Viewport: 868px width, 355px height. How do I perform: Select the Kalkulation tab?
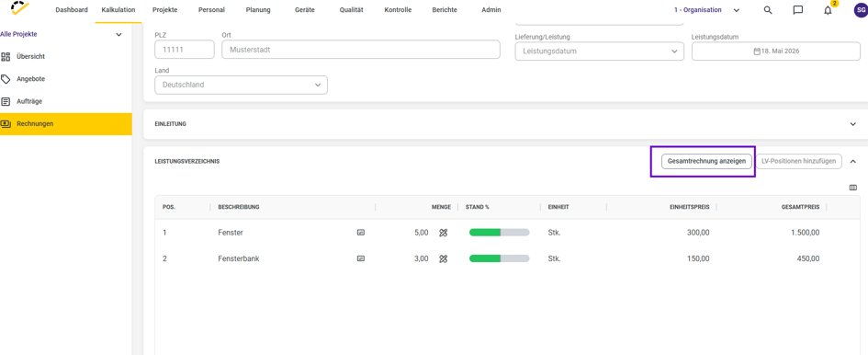(119, 10)
